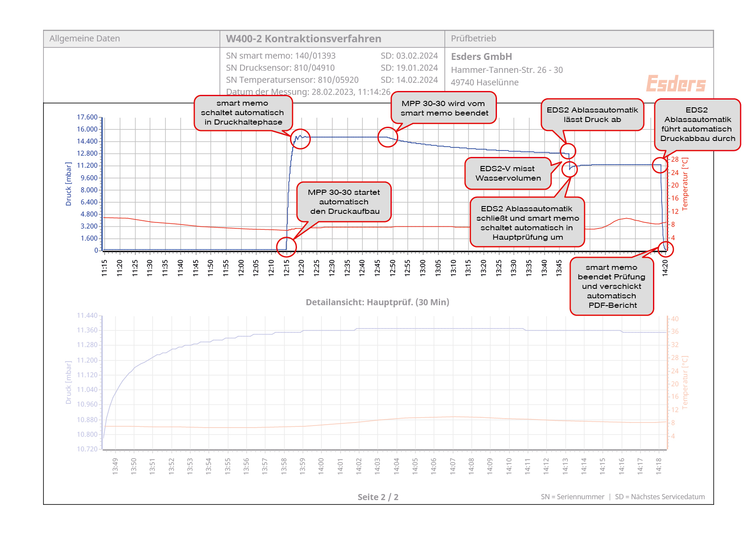Click the red circle marker at test end 14:20 baseline

[665, 249]
